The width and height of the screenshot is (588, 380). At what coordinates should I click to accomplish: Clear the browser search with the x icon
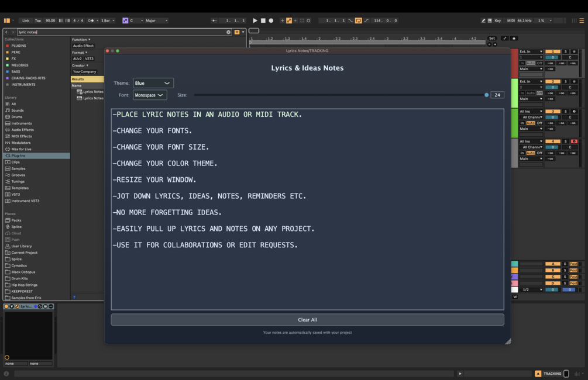228,32
